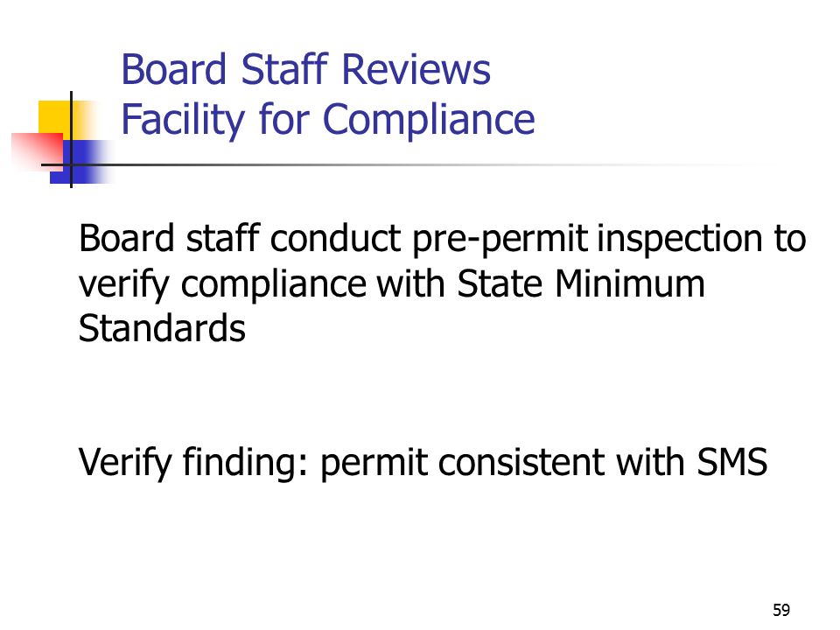This screenshot has width=840, height=630.
Task: Click the yellow square in the logo graphic
Action: pos(55,116)
